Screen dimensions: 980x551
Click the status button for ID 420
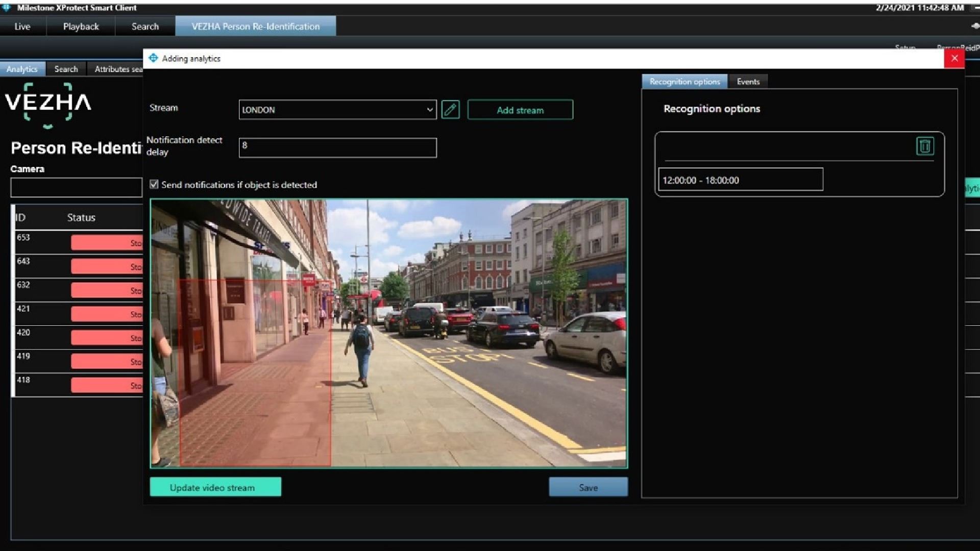point(107,338)
